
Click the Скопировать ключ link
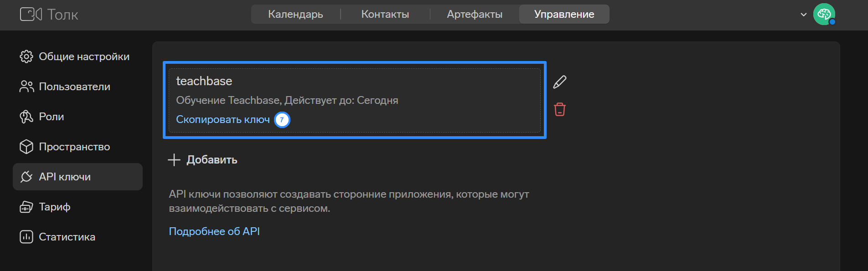[223, 119]
